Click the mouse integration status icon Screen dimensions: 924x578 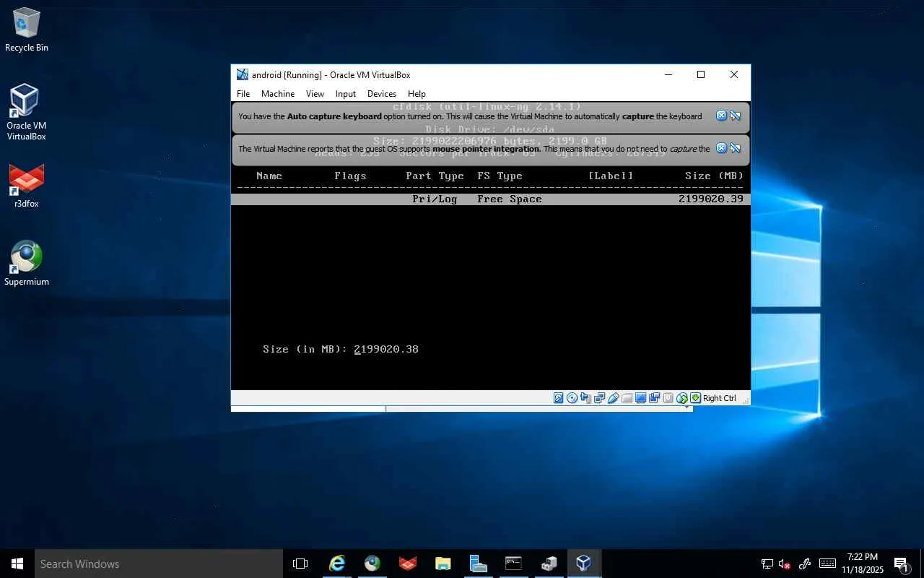click(x=681, y=398)
